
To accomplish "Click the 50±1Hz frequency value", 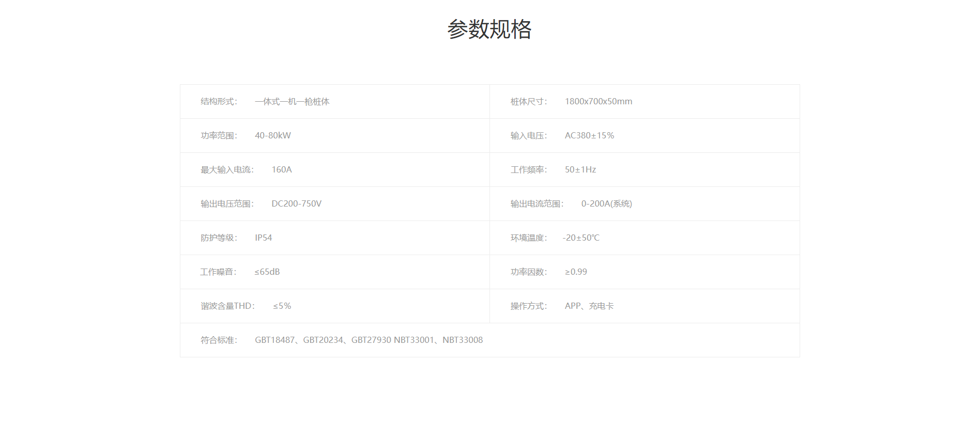I will point(580,170).
